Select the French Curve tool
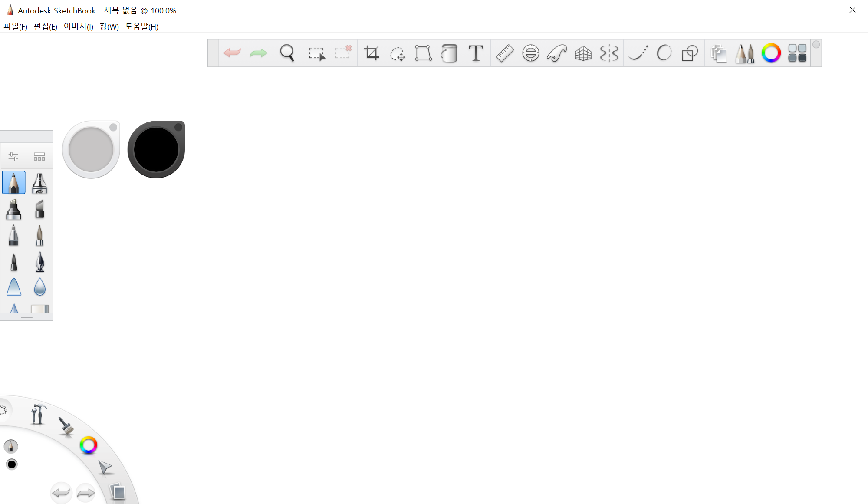Screen dimensions: 868x504 (x=557, y=53)
